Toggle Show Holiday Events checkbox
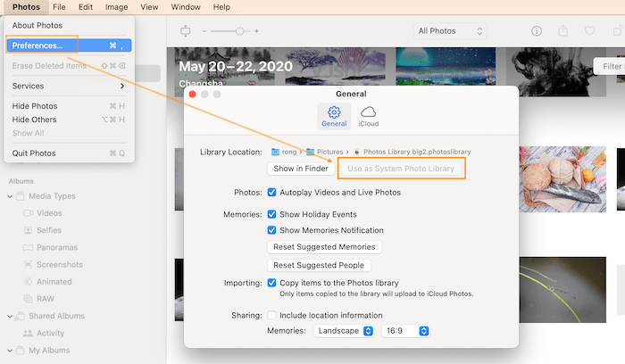 pyautogui.click(x=272, y=214)
